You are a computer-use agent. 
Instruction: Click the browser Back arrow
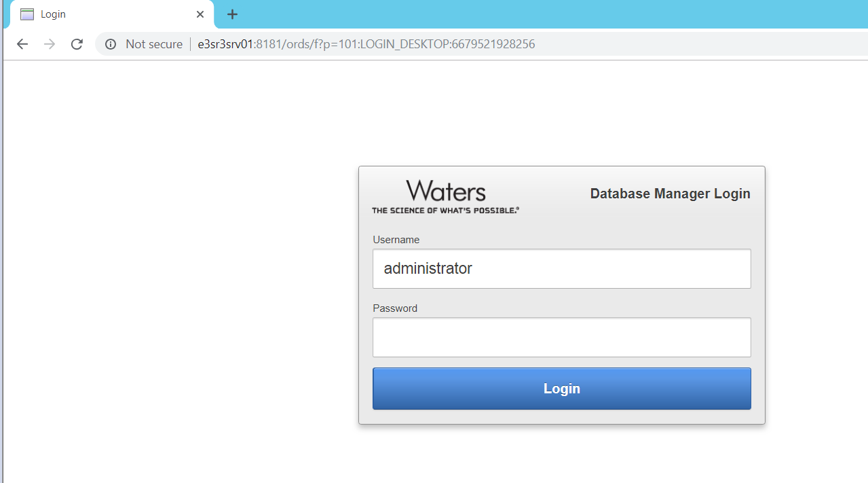(22, 44)
